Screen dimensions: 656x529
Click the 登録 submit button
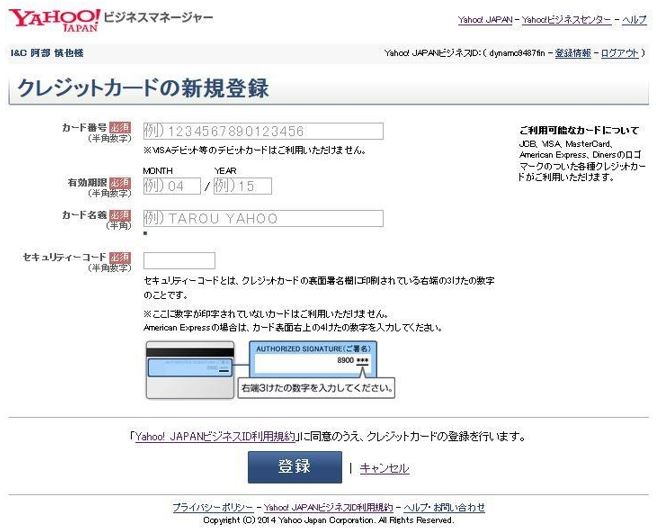[x=295, y=467]
